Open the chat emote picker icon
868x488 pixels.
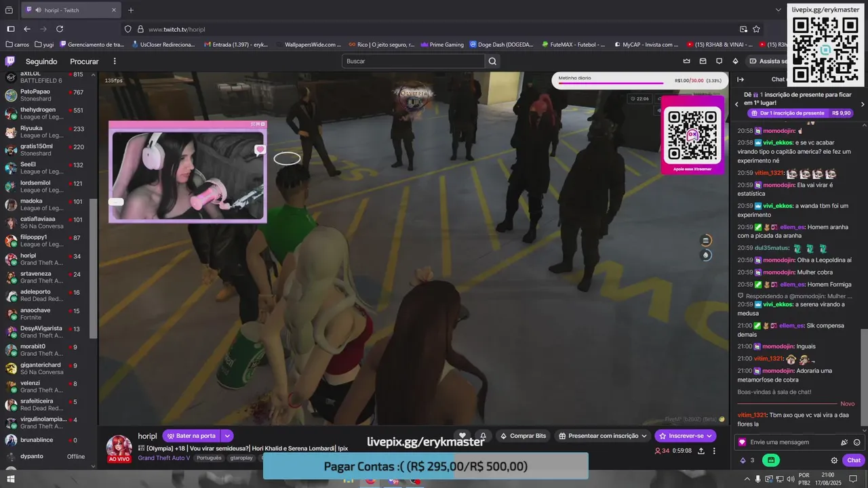tap(857, 442)
